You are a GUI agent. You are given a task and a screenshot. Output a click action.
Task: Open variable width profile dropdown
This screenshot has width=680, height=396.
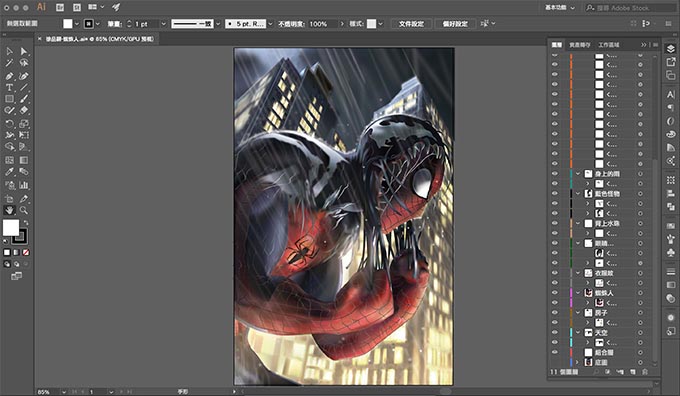tap(218, 24)
